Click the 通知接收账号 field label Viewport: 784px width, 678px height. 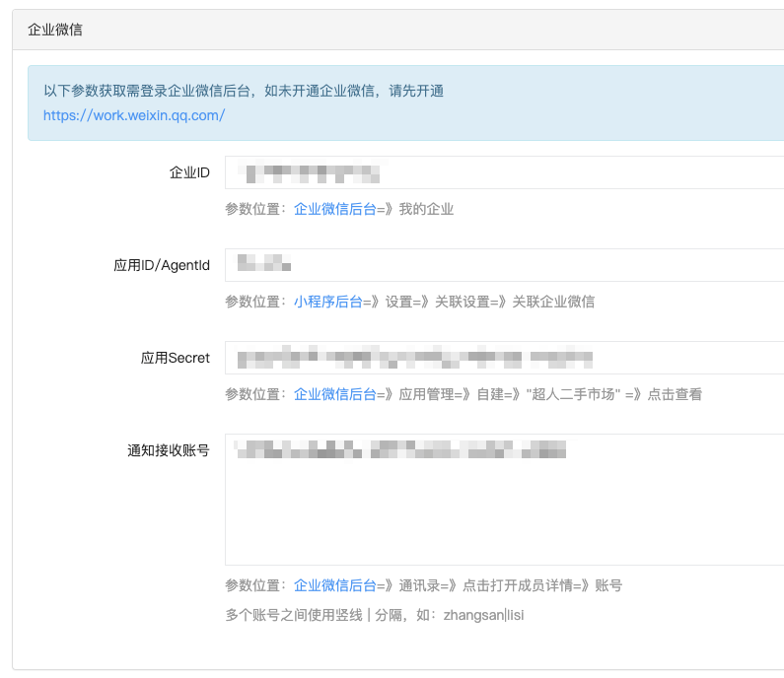(169, 450)
